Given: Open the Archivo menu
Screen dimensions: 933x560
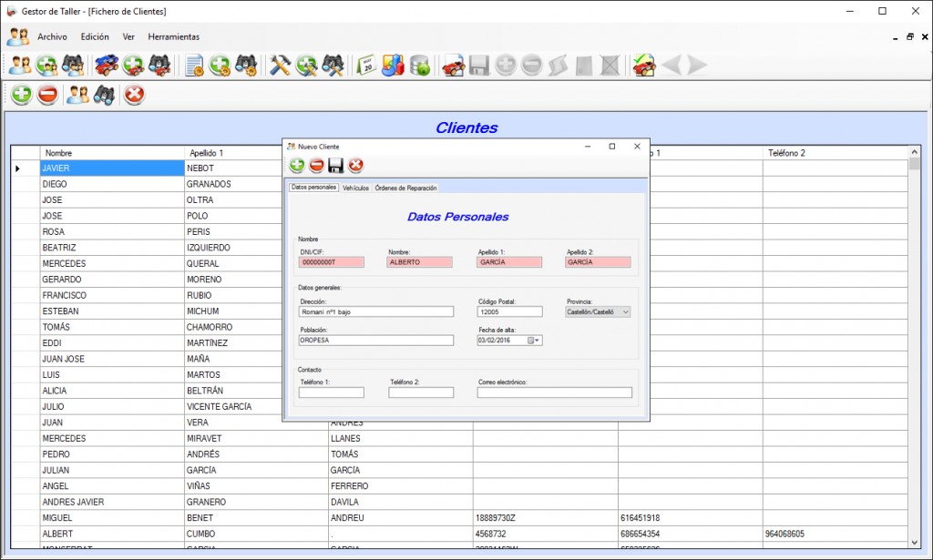Looking at the screenshot, I should 52,36.
